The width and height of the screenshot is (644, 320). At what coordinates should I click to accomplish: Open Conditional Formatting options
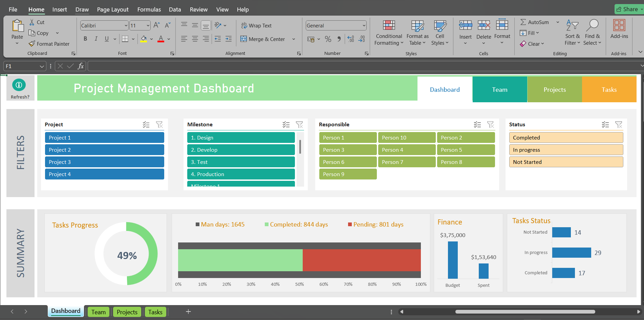point(388,33)
